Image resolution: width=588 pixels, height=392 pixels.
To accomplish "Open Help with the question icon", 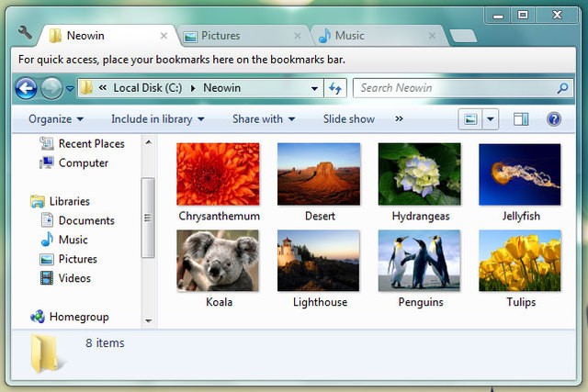I will tap(554, 119).
